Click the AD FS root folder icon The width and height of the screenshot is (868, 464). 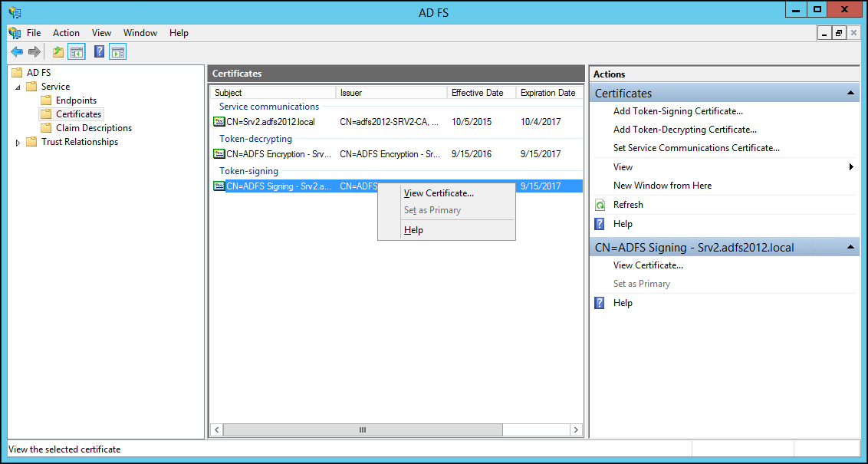[17, 73]
